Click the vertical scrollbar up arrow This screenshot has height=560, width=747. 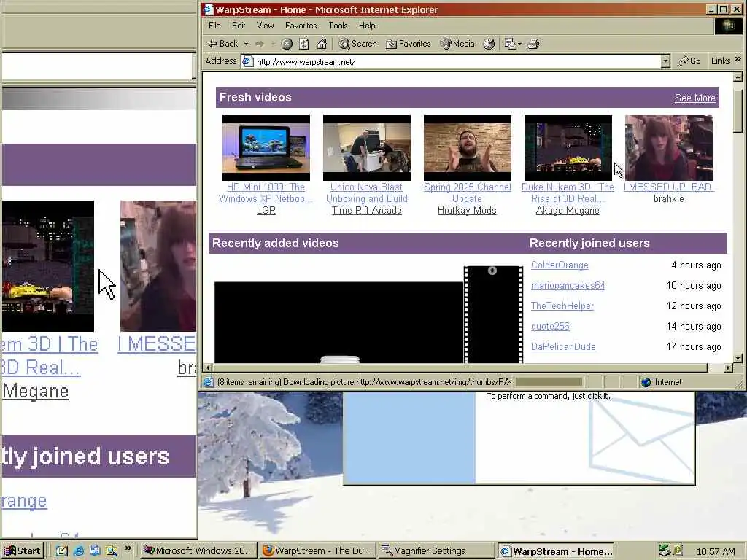(x=738, y=77)
